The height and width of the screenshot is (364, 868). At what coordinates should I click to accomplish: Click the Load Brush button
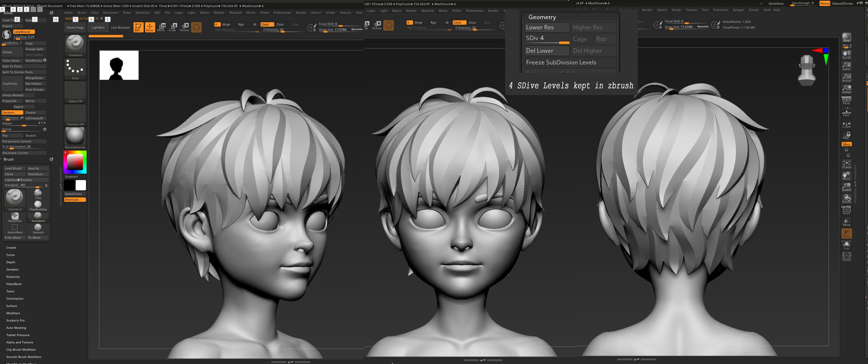tap(15, 168)
